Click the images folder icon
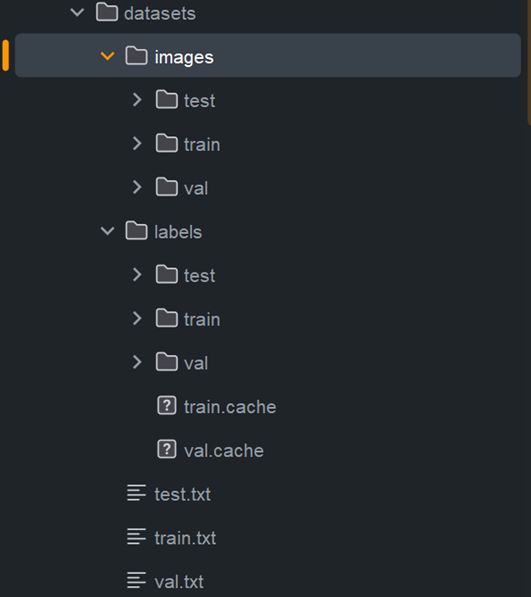The image size is (531, 597). tap(136, 56)
